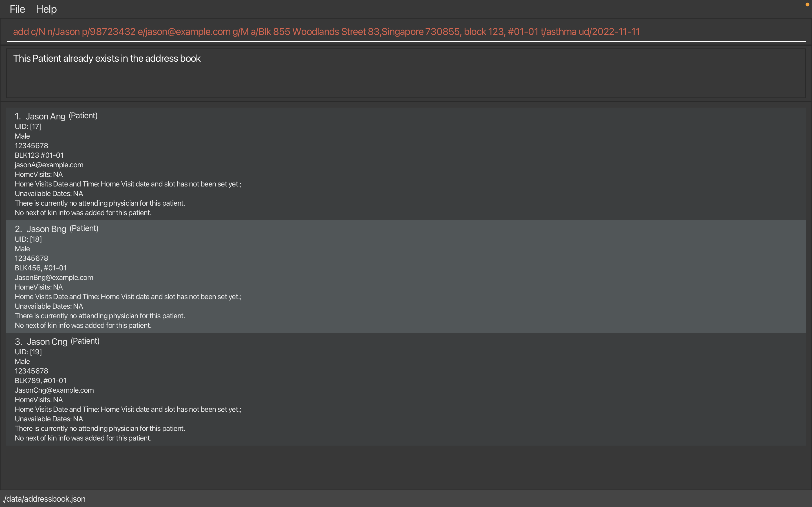Viewport: 812px width, 507px height.
Task: Click UID [17] label
Action: coord(28,126)
